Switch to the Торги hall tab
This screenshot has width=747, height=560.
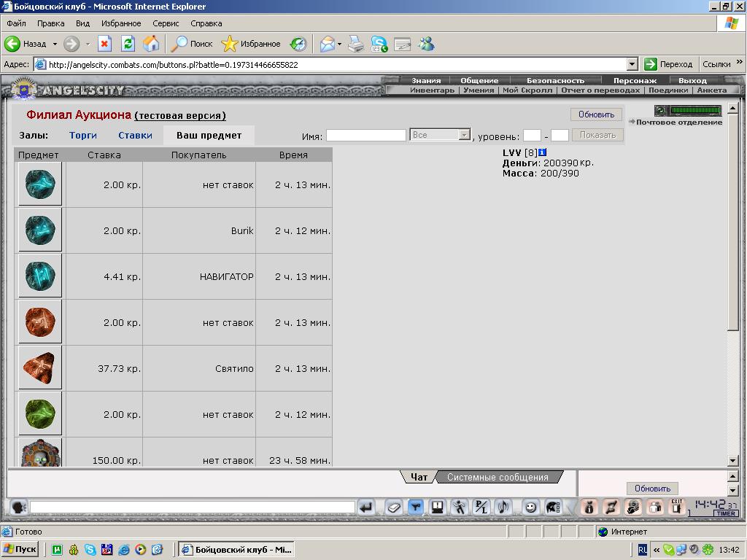pyautogui.click(x=83, y=135)
